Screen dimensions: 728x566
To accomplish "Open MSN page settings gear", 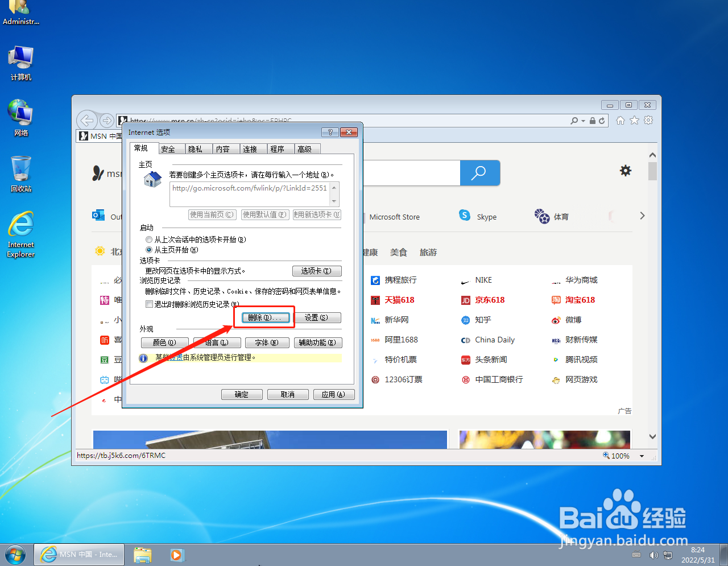I will click(626, 171).
